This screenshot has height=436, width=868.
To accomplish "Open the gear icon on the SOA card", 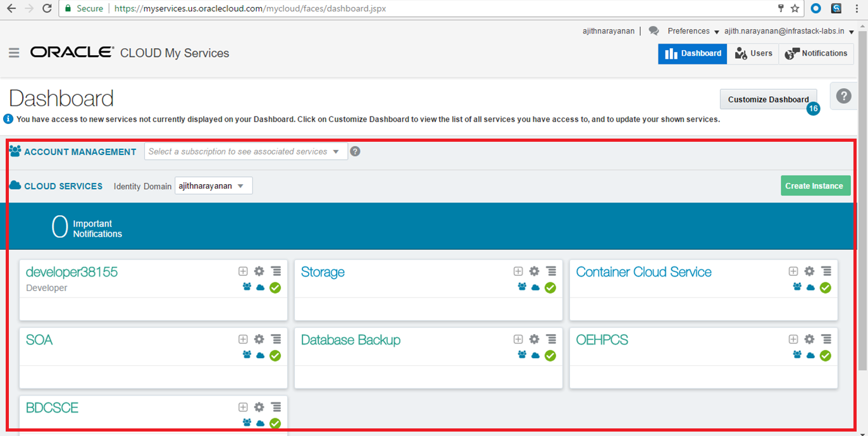I will (x=259, y=339).
